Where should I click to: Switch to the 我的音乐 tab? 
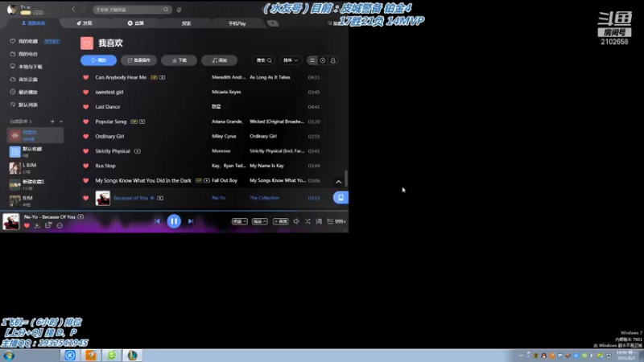pos(33,23)
